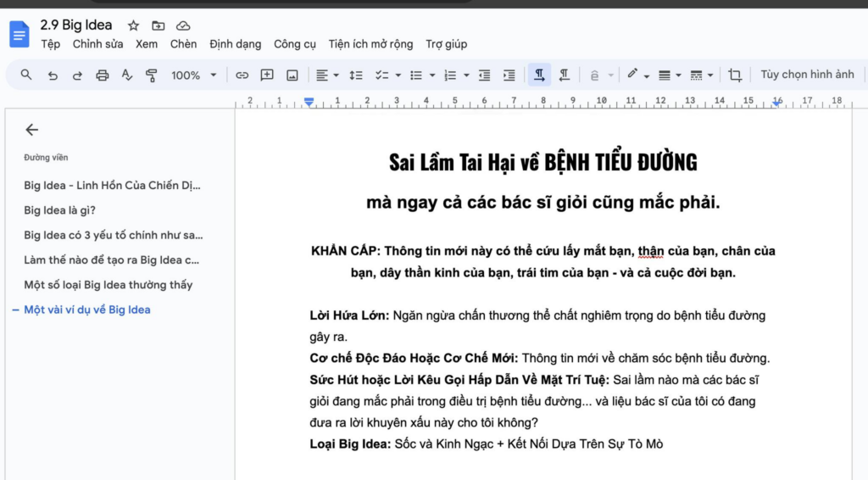The height and width of the screenshot is (480, 868).
Task: Increase the indent
Action: click(509, 75)
